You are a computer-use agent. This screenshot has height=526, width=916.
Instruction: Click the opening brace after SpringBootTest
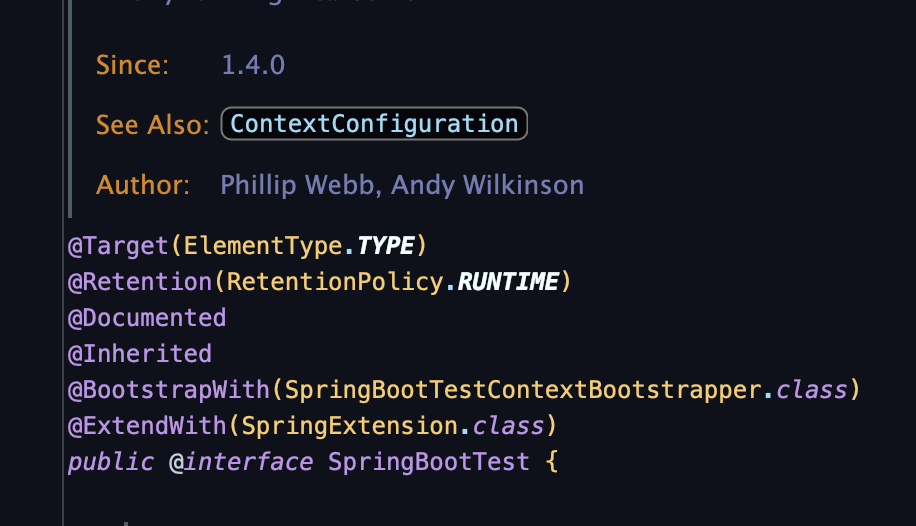551,462
